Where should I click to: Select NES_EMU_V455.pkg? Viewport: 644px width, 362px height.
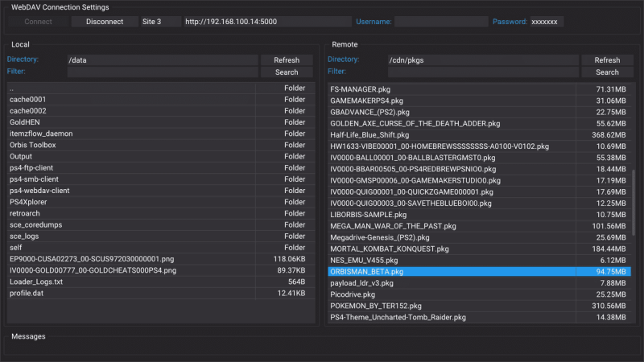tap(479, 260)
